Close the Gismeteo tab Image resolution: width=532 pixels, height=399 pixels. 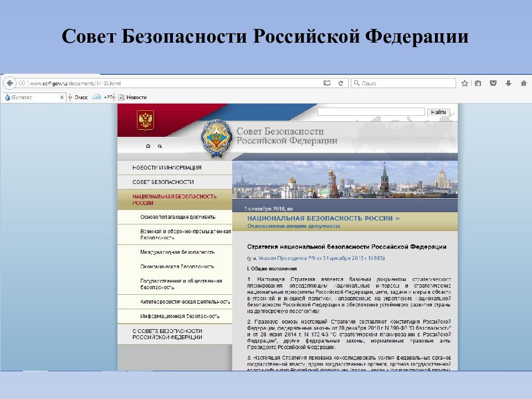point(62,98)
